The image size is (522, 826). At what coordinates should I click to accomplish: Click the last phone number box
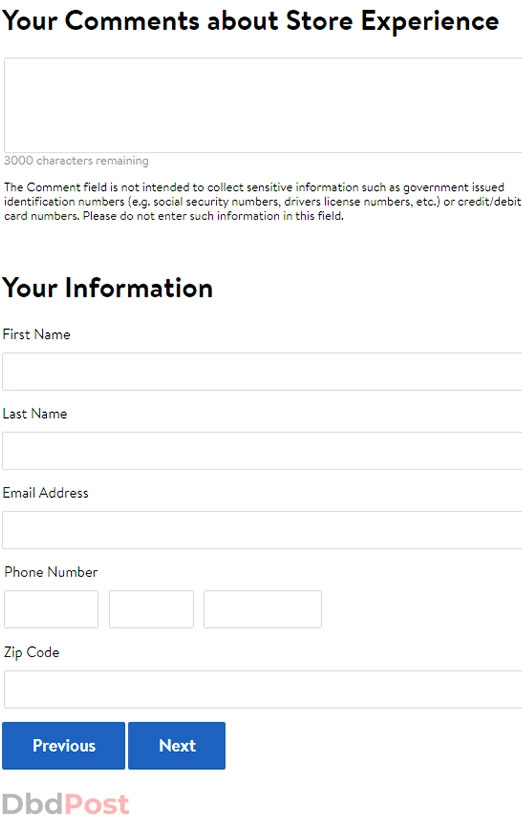click(262, 609)
